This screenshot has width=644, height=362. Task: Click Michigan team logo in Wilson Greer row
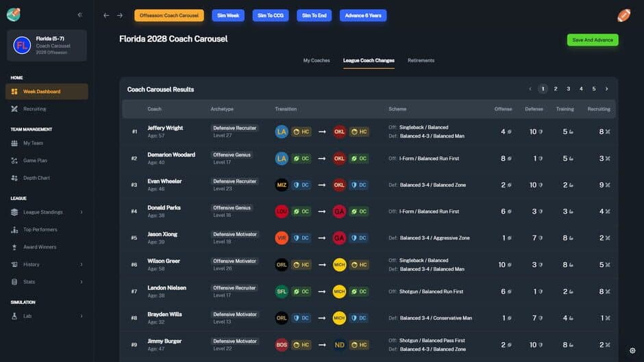coord(340,265)
